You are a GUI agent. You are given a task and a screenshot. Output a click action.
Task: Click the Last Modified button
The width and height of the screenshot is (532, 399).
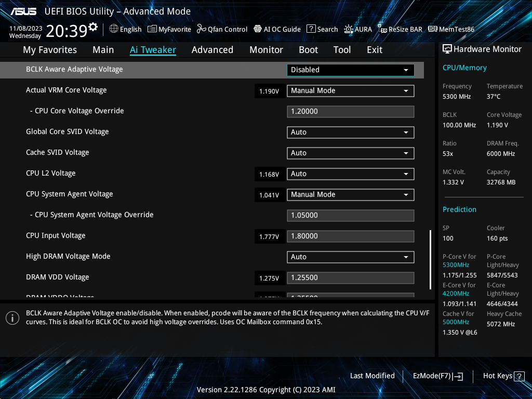click(x=372, y=376)
